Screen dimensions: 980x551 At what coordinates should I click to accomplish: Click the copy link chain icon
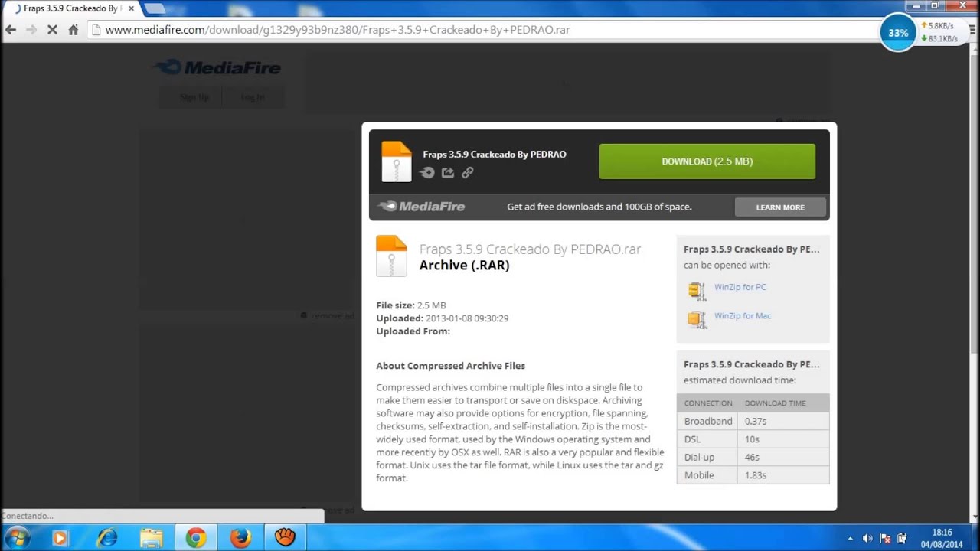(468, 173)
